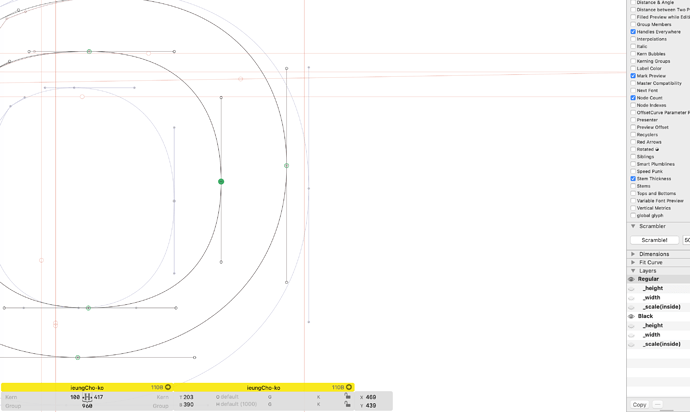This screenshot has height=412, width=690.
Task: Enable Vertical Metrics checkbox
Action: pyautogui.click(x=633, y=208)
